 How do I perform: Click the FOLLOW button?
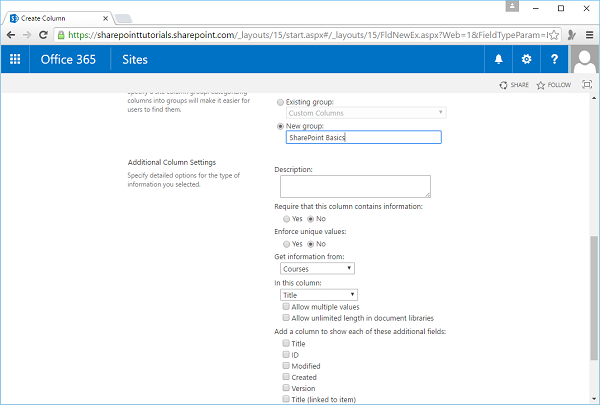point(554,85)
